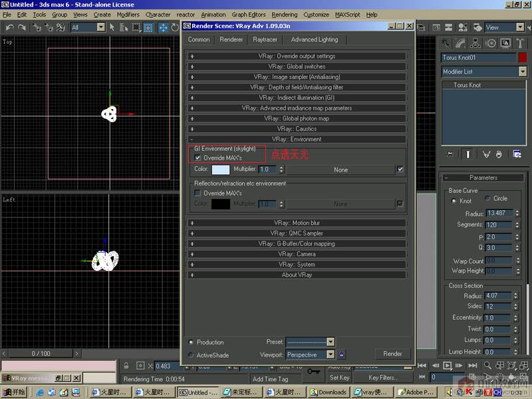Select the Select Object arrow tool
This screenshot has width=532, height=399.
click(112, 27)
